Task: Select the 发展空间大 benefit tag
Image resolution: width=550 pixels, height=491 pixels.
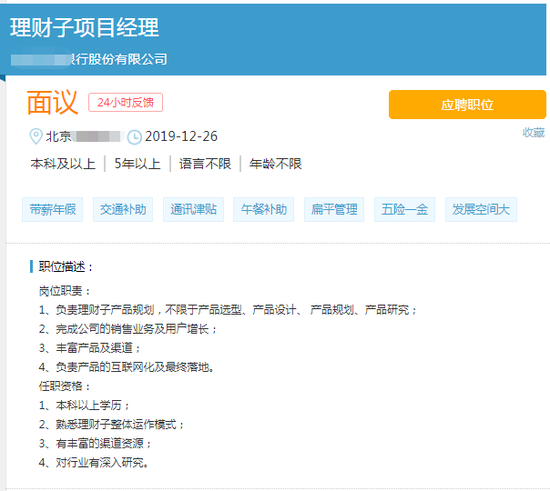Action: click(481, 209)
